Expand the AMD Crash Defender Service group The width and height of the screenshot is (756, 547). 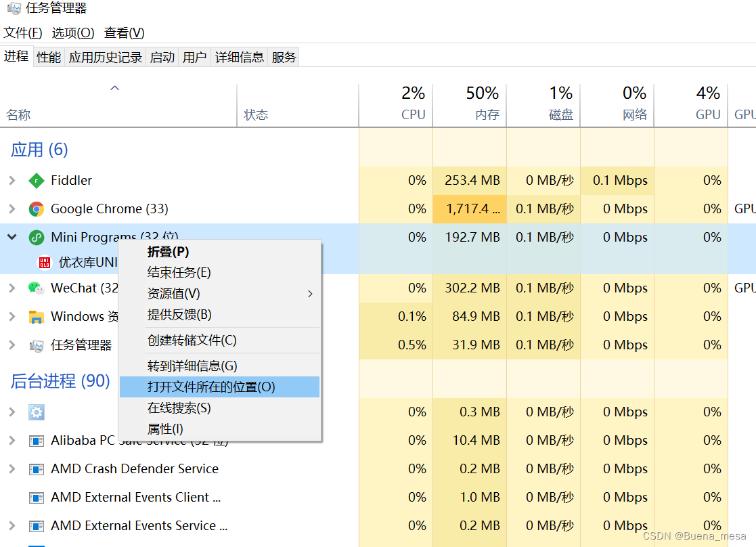point(12,469)
